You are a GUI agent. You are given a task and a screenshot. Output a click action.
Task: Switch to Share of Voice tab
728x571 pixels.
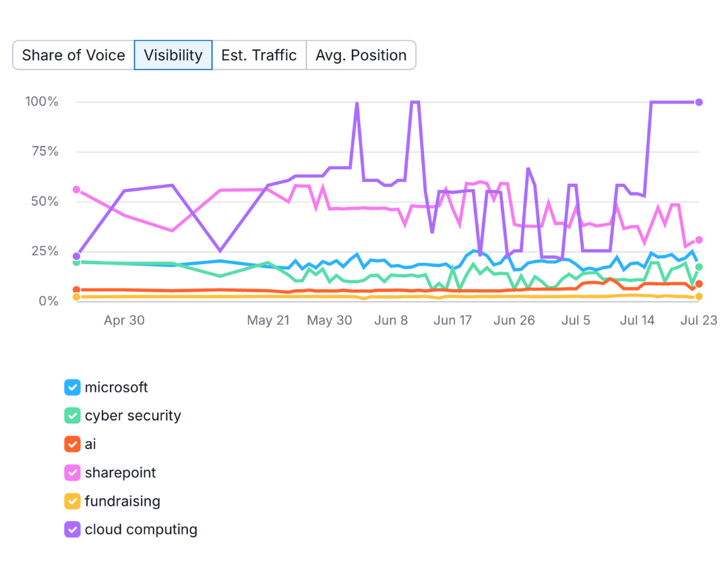[73, 55]
